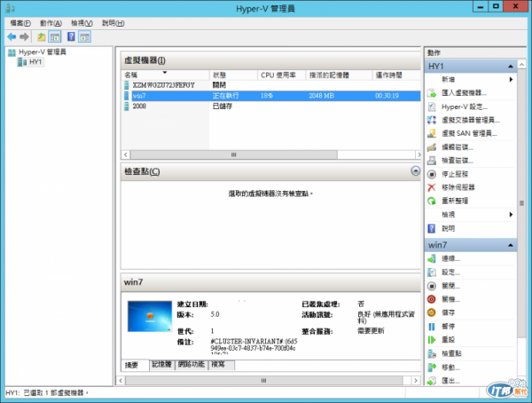Viewport: 532px width, 403px height.
Task: Open 設定 settings for win7
Action: pyautogui.click(x=450, y=273)
